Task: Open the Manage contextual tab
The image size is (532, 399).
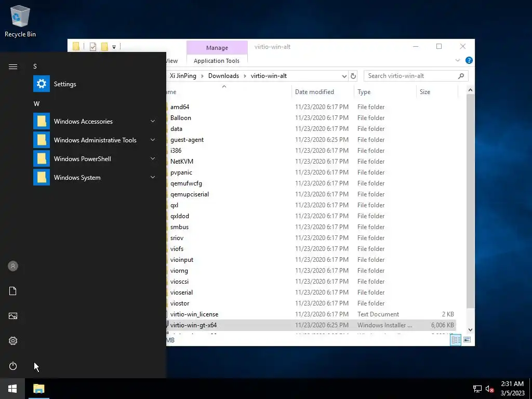Action: click(217, 48)
